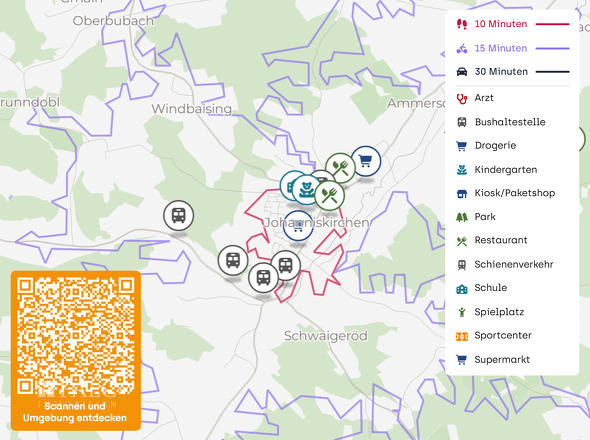Click the Kindergarten icon in legend
The height and width of the screenshot is (440, 590).
tap(462, 170)
